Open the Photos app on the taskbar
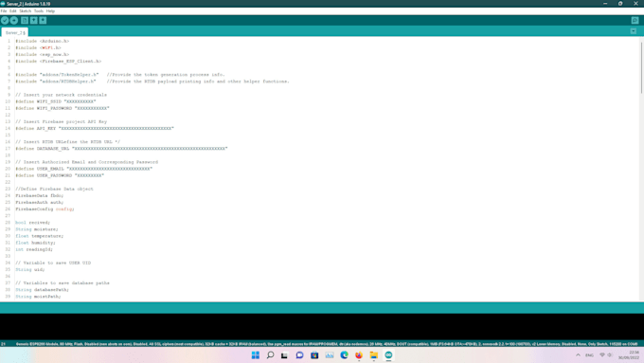The image size is (644, 363). [x=330, y=355]
